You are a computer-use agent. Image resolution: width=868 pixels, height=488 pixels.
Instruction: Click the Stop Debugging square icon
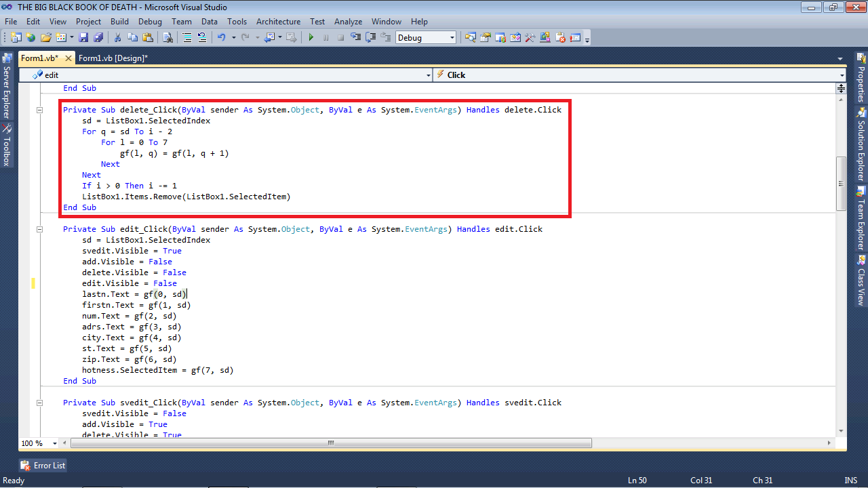(341, 37)
